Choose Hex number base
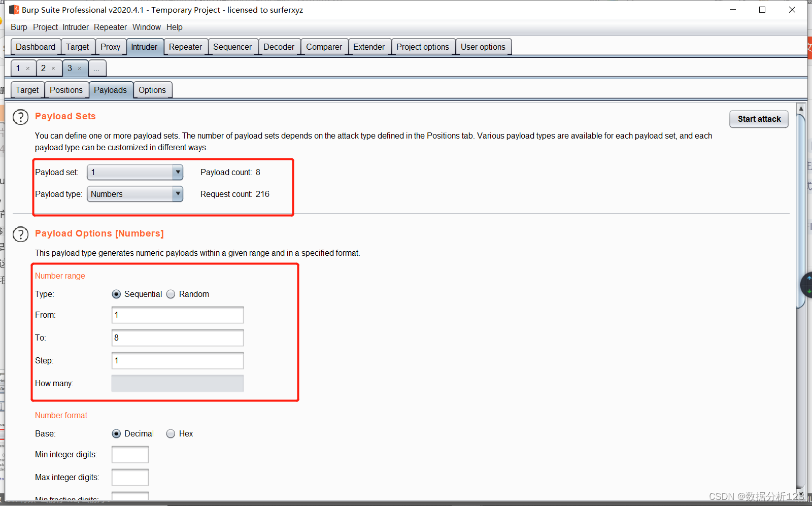 tap(171, 434)
